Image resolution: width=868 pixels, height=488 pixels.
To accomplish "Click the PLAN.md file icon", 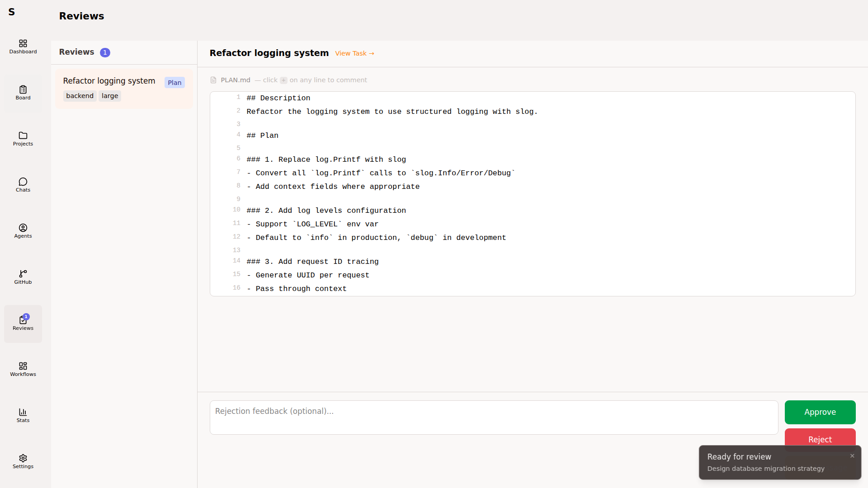I will pyautogui.click(x=213, y=80).
